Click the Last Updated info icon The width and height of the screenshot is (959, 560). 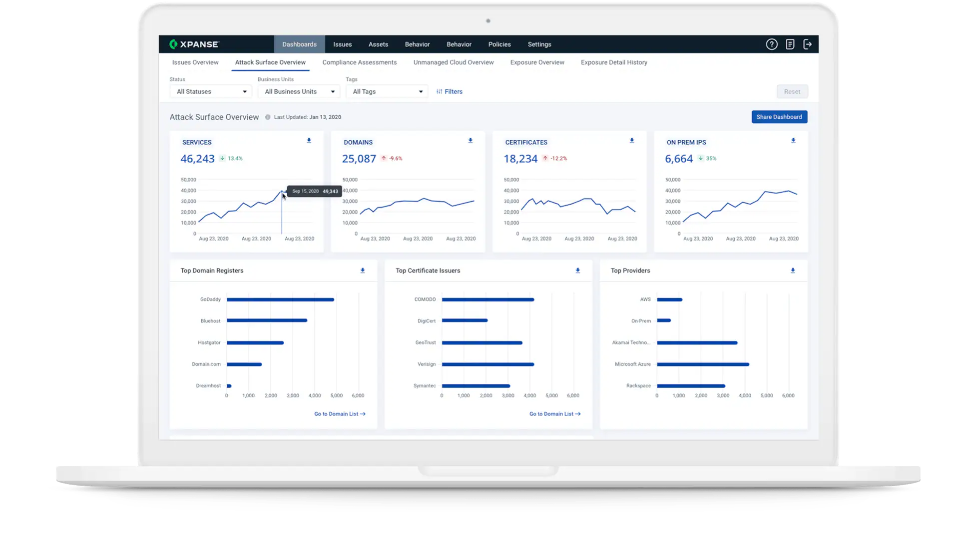[x=268, y=117]
